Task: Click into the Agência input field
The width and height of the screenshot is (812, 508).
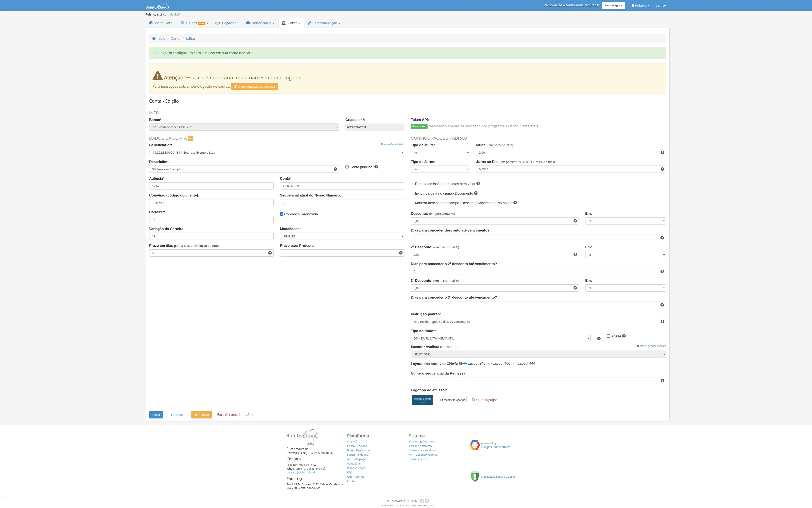Action: (x=211, y=186)
